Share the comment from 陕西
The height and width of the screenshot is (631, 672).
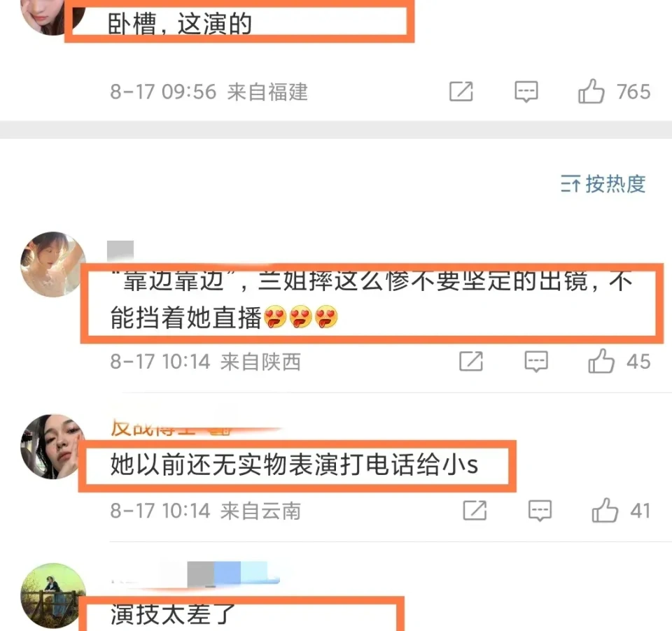(471, 361)
